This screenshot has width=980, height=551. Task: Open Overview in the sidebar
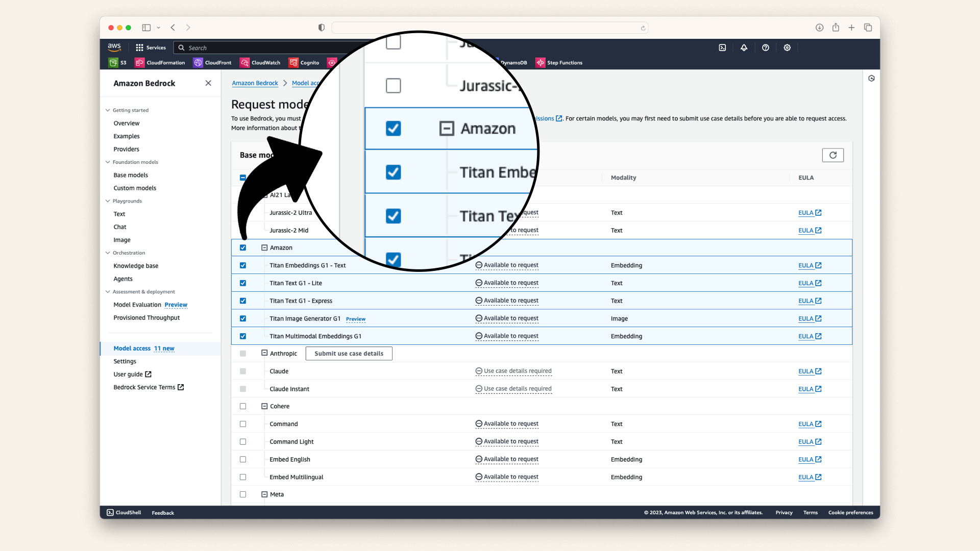point(127,123)
